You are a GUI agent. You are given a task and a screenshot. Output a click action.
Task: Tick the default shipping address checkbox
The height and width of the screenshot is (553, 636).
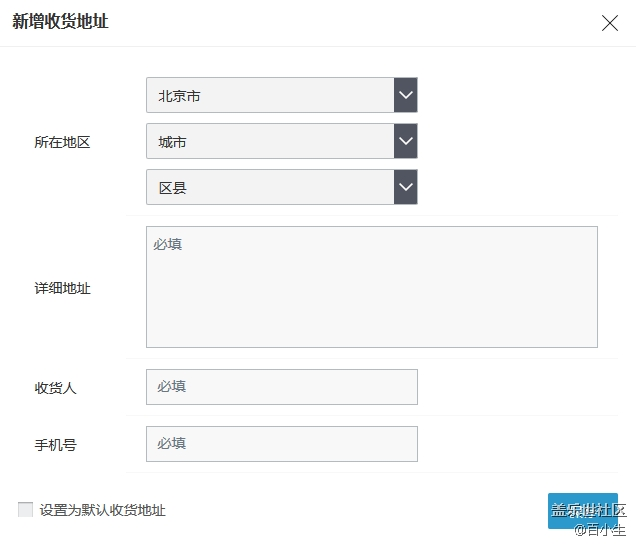pos(25,510)
